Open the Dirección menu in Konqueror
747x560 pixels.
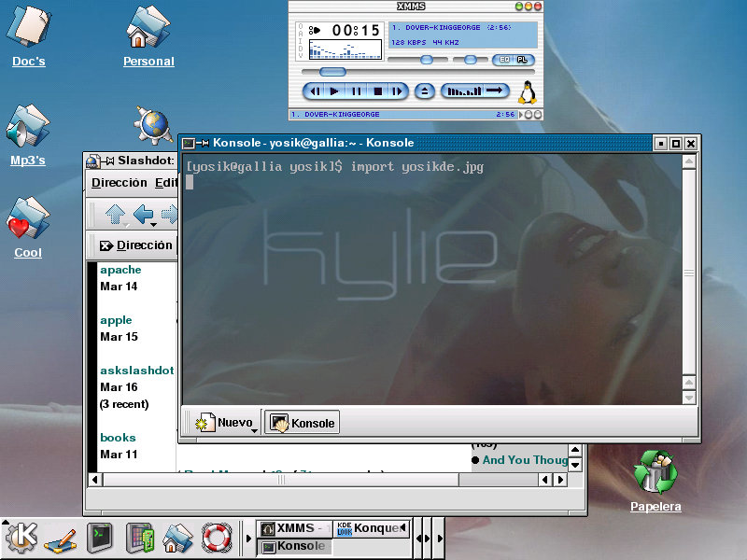[x=120, y=183]
